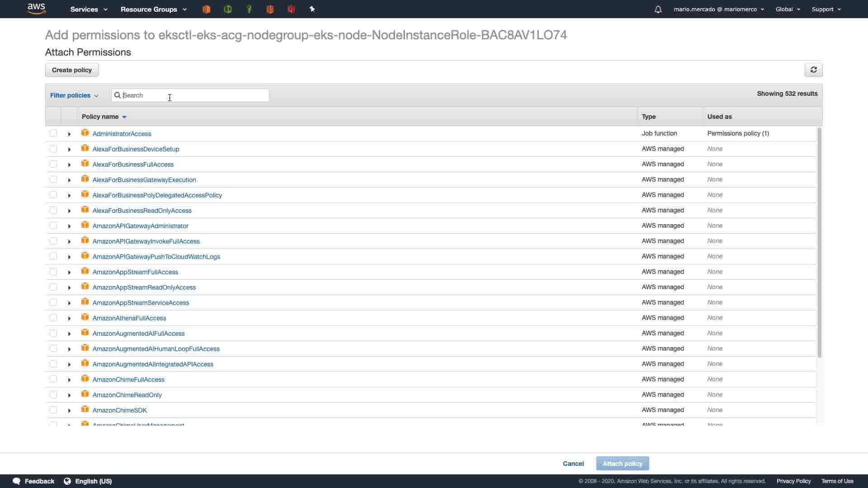
Task: Check the AdministratorAccess policy checkbox
Action: coord(53,133)
